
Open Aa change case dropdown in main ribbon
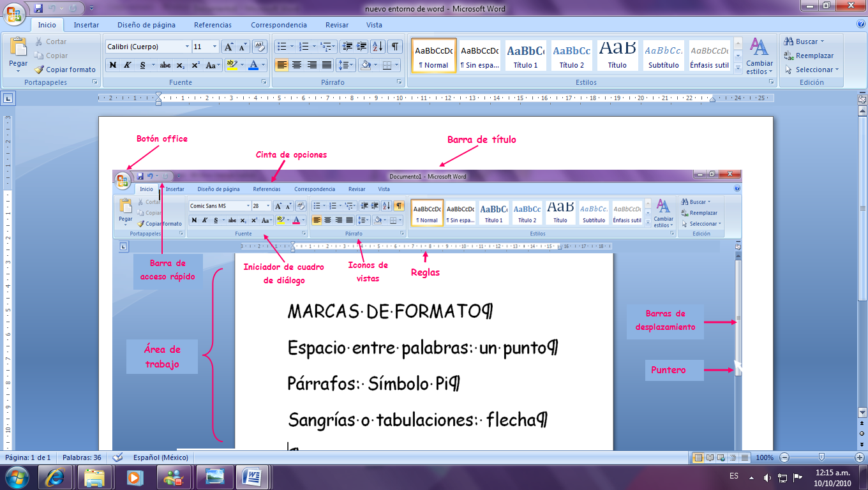(213, 65)
